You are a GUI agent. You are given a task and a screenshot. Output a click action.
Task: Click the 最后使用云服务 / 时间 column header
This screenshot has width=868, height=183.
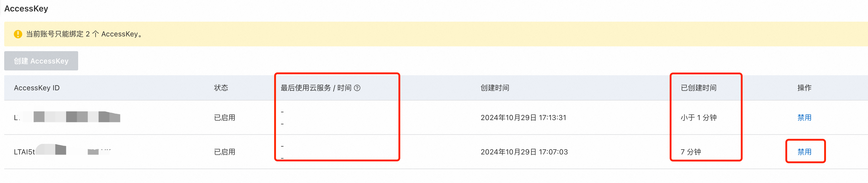click(316, 88)
